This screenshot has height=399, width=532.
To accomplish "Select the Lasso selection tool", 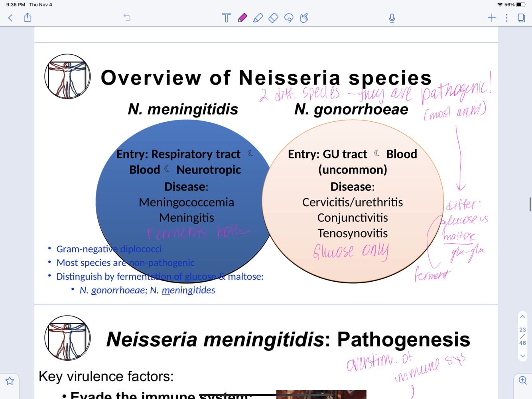I will [x=289, y=18].
